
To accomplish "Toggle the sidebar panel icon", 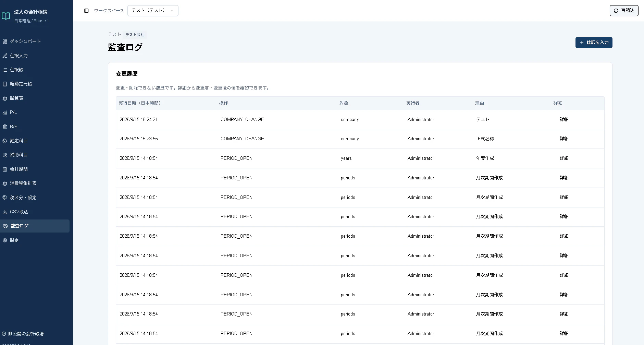I will (x=86, y=11).
